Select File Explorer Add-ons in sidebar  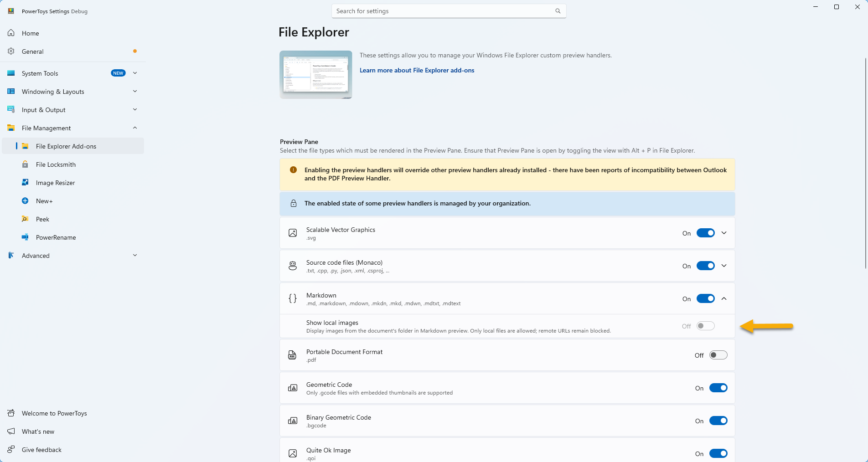(73, 146)
